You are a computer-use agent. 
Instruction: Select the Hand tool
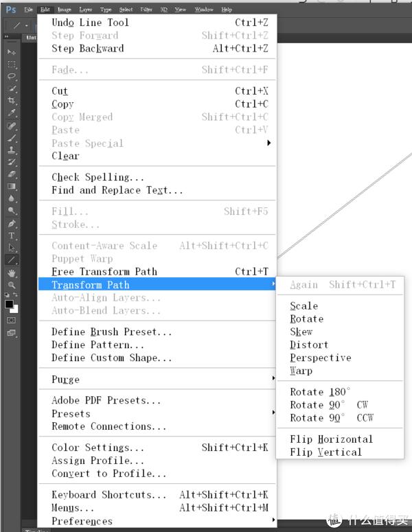12,273
